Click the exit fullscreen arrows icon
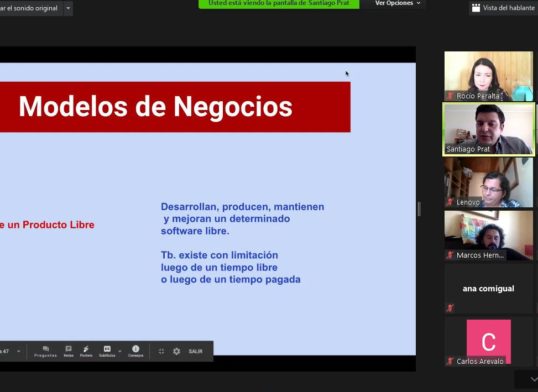Viewport: 538px width, 392px height. [x=161, y=351]
